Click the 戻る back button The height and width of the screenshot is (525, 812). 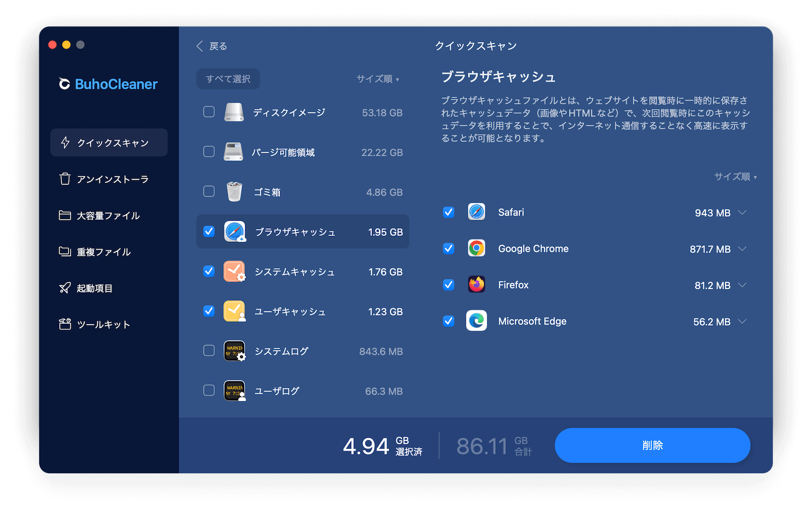pyautogui.click(x=212, y=46)
